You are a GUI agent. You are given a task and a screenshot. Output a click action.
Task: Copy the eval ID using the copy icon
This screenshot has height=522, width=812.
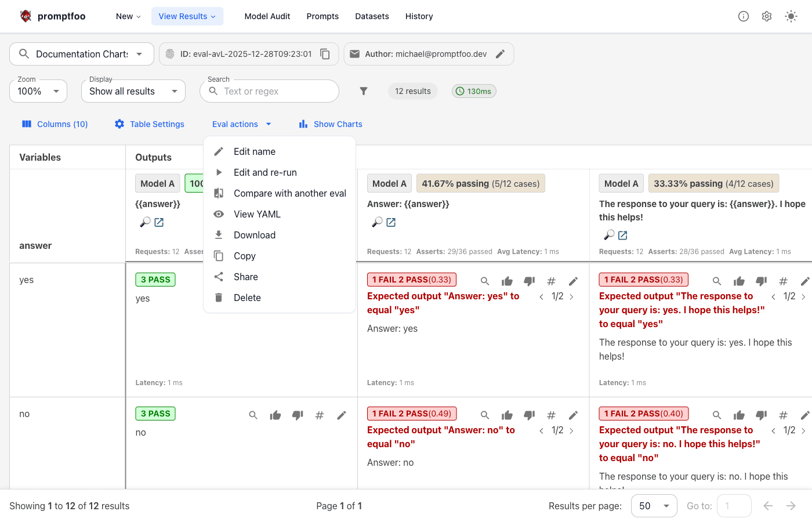tap(325, 53)
